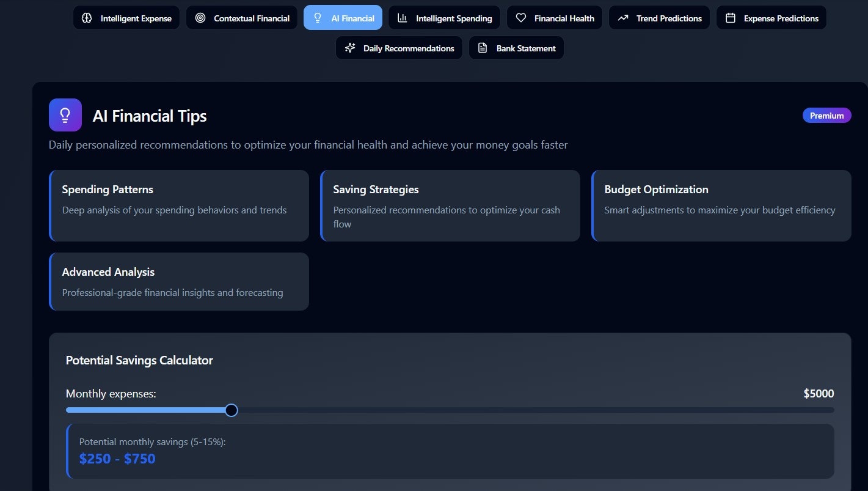Go to the Intelligent Spending tab
868x491 pixels.
444,18
